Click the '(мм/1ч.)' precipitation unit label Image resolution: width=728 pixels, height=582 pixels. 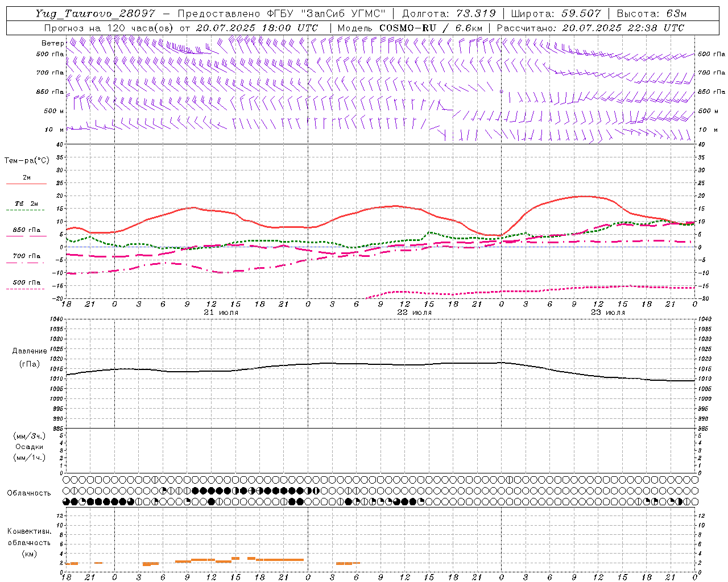point(30,458)
